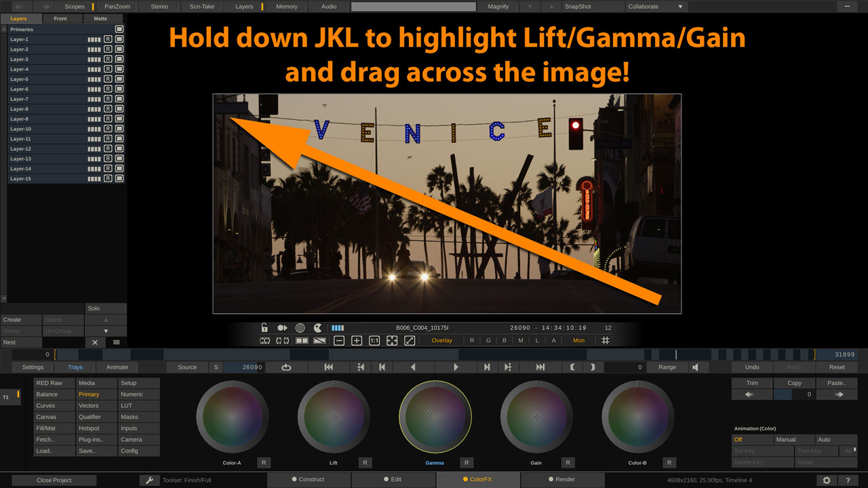
Task: Reset the Gamma color wheel with R
Action: [x=467, y=463]
